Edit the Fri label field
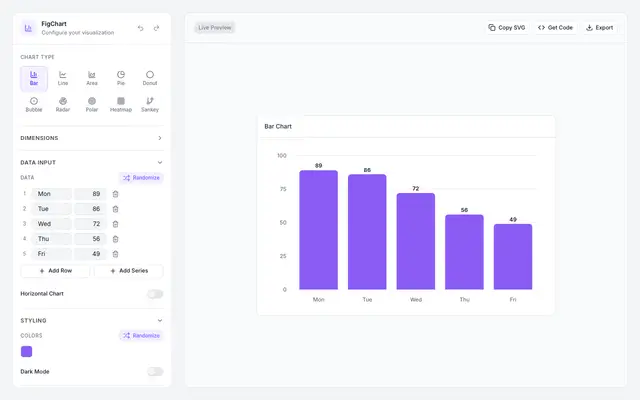640x400 pixels. click(51, 254)
